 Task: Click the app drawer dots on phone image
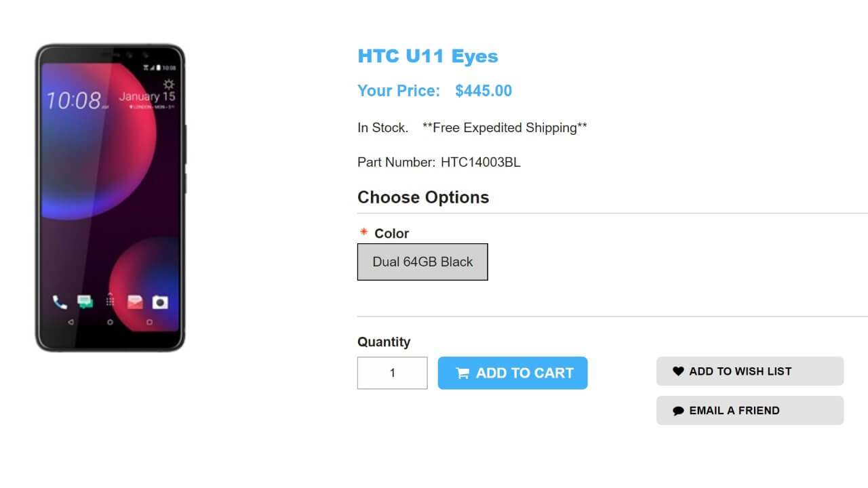[110, 301]
